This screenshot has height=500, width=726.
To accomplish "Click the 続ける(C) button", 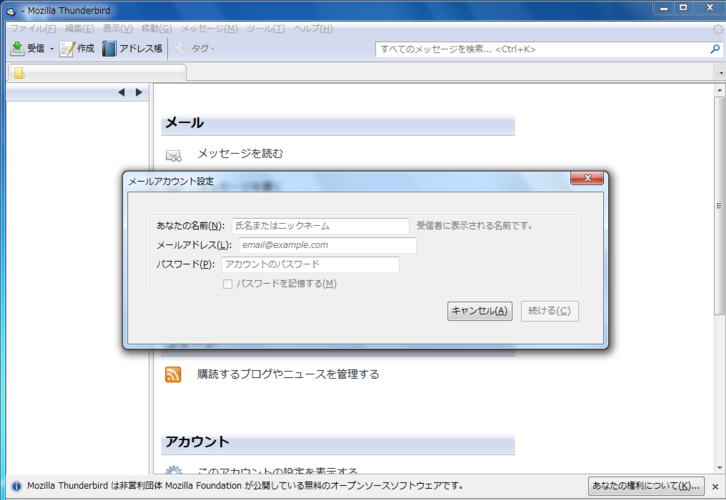I will pos(550,311).
